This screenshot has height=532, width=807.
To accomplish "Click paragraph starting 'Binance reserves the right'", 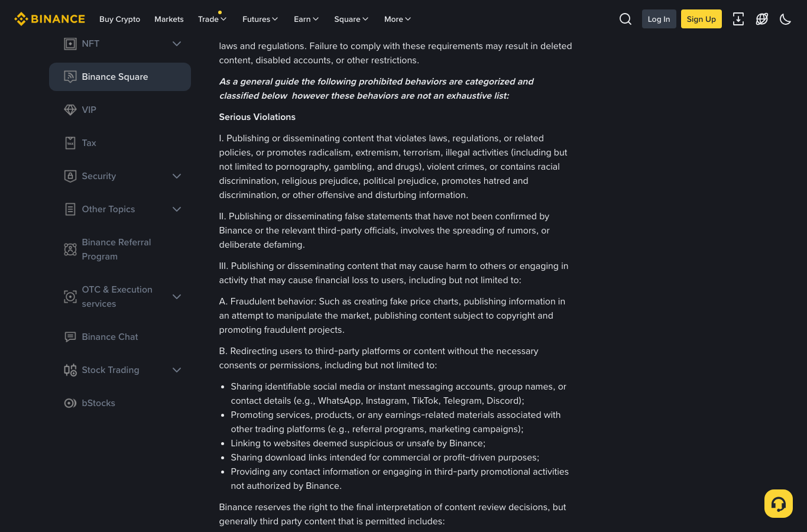I will point(393,514).
